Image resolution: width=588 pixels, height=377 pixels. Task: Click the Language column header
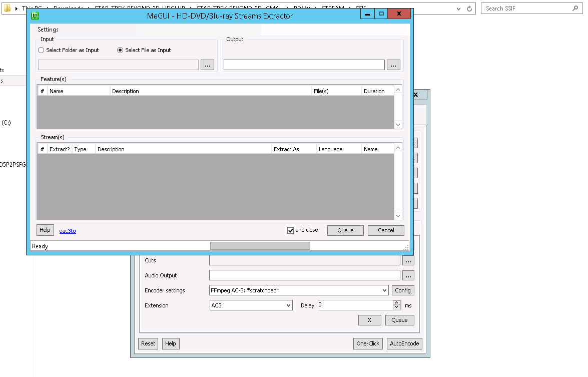(339, 149)
